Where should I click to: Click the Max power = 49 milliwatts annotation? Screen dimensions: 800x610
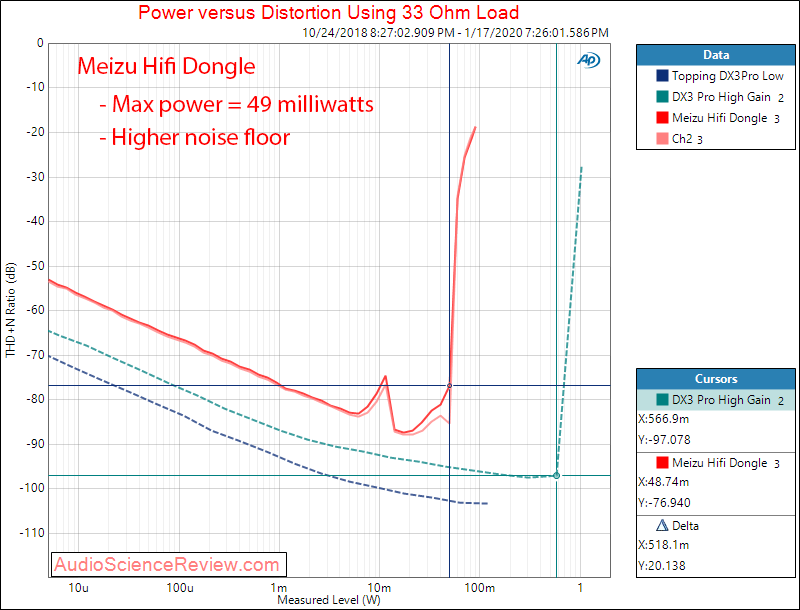coord(236,104)
